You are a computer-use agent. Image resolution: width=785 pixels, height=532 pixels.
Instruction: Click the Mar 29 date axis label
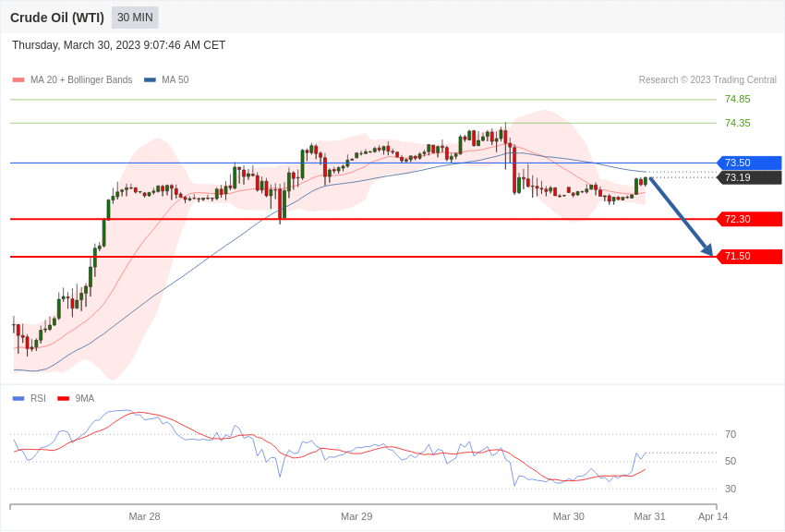(356, 516)
